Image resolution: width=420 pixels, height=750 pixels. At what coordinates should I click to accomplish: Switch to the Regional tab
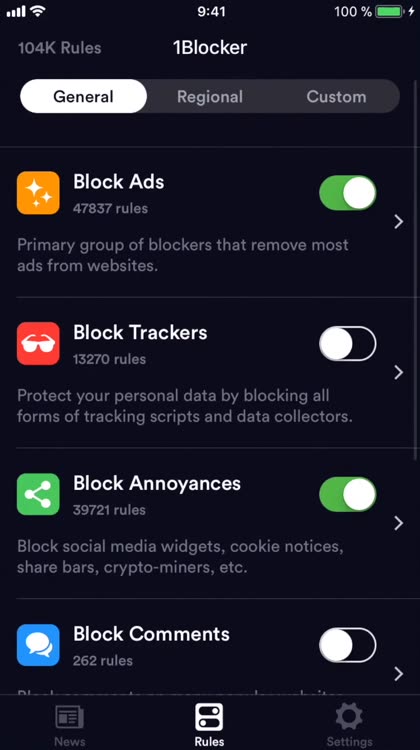tap(210, 97)
